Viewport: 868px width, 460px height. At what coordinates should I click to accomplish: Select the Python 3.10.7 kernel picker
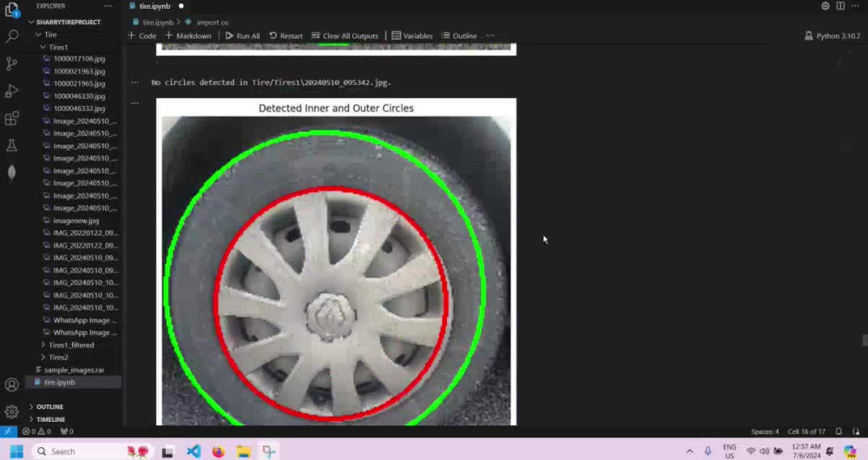[x=832, y=36]
